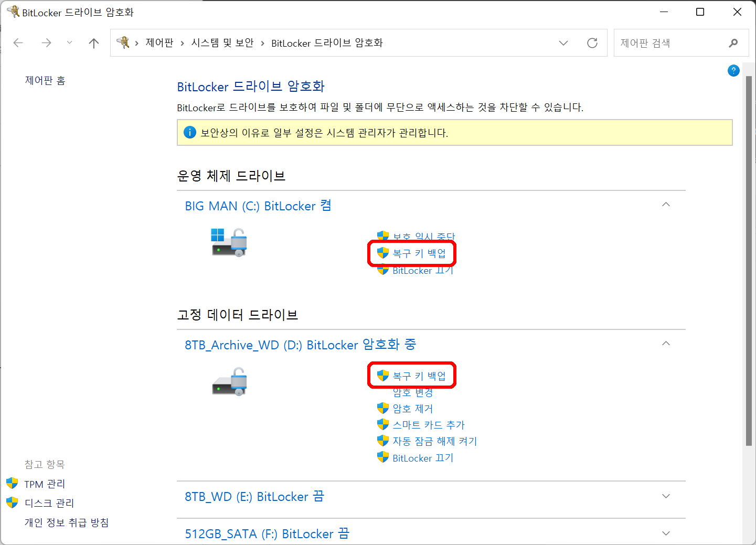Click 512GB_SATA (F:) BitLocker 끔 heading
Viewport: 756px width, 545px height.
click(267, 534)
